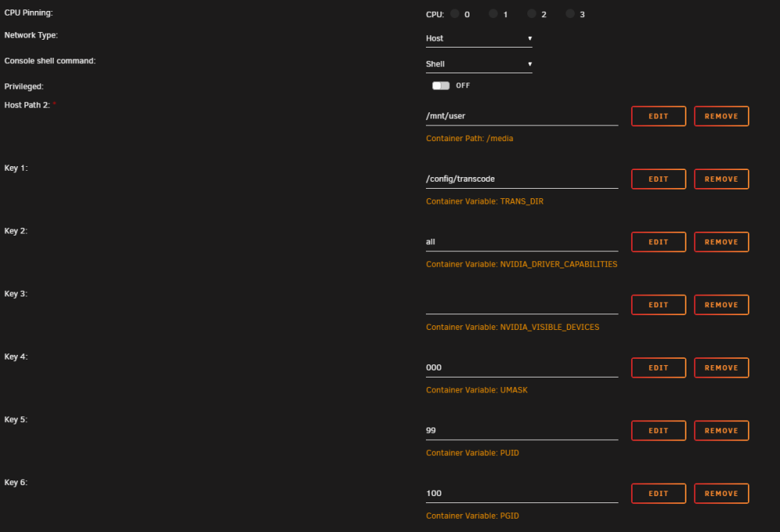Click the 'Key 1:' label
Viewport: 780px width, 532px height.
16,168
